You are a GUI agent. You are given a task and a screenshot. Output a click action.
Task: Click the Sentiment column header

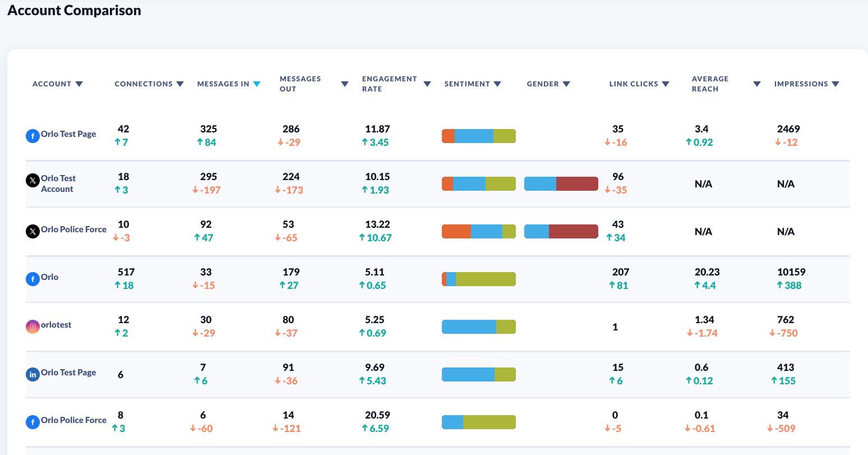(467, 84)
